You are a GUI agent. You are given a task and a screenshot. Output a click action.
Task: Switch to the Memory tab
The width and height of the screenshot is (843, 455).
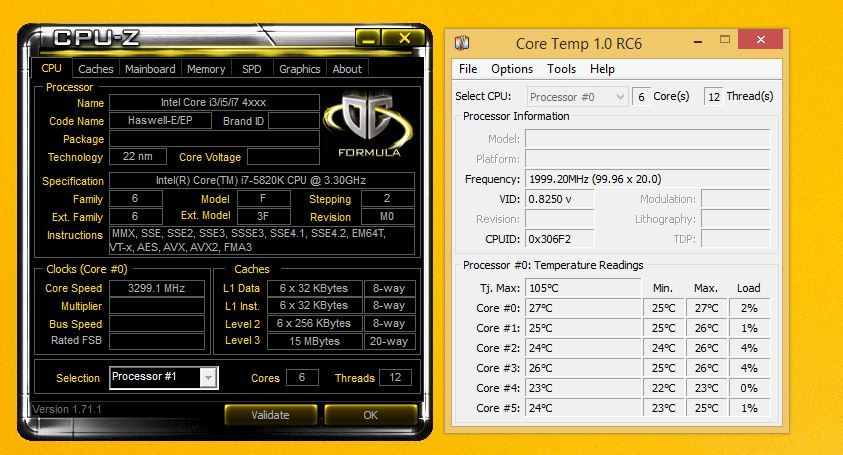pyautogui.click(x=206, y=69)
